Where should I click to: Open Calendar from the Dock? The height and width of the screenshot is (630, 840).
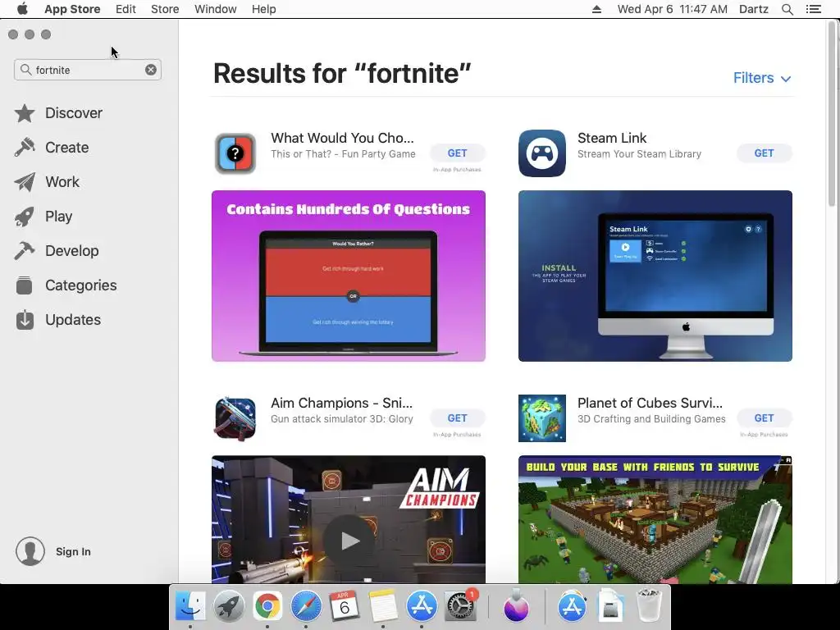pos(344,606)
